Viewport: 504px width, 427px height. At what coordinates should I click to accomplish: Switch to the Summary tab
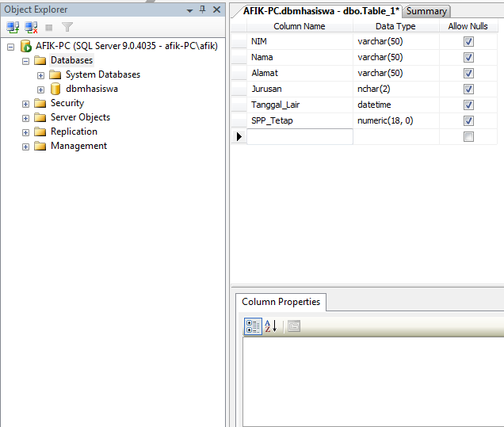click(x=426, y=11)
